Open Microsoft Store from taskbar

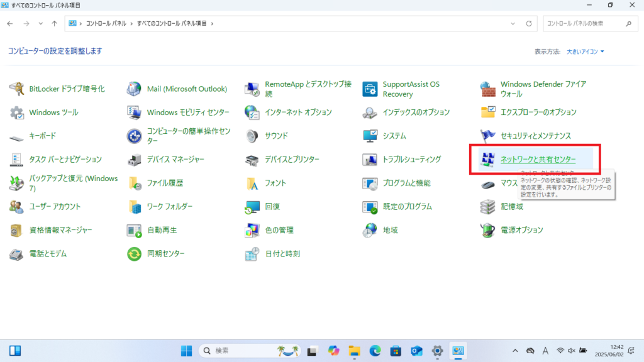396,351
